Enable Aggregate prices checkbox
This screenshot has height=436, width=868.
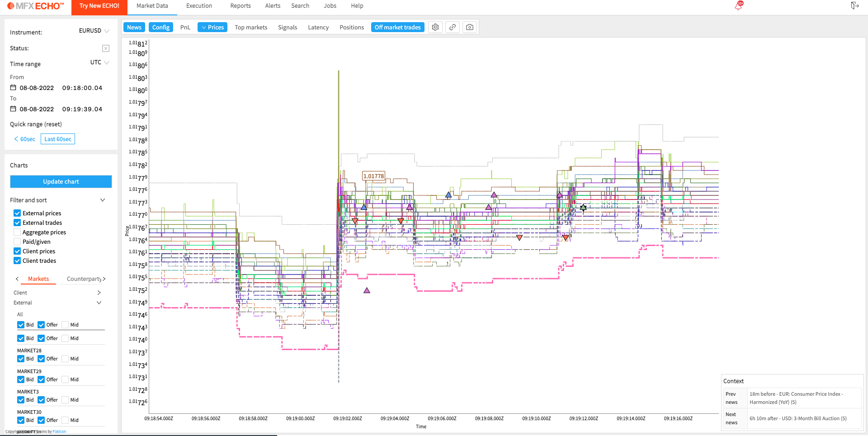[x=17, y=232]
